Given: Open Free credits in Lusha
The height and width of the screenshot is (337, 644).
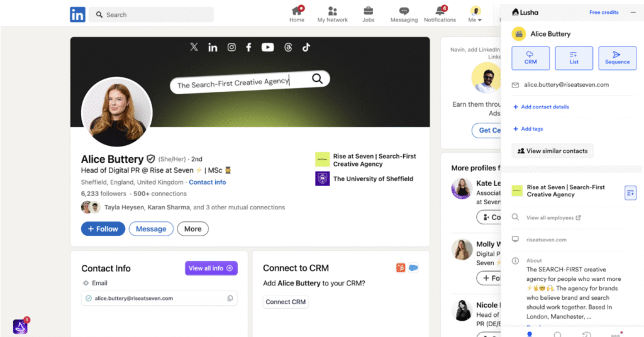Looking at the screenshot, I should click(x=604, y=13).
